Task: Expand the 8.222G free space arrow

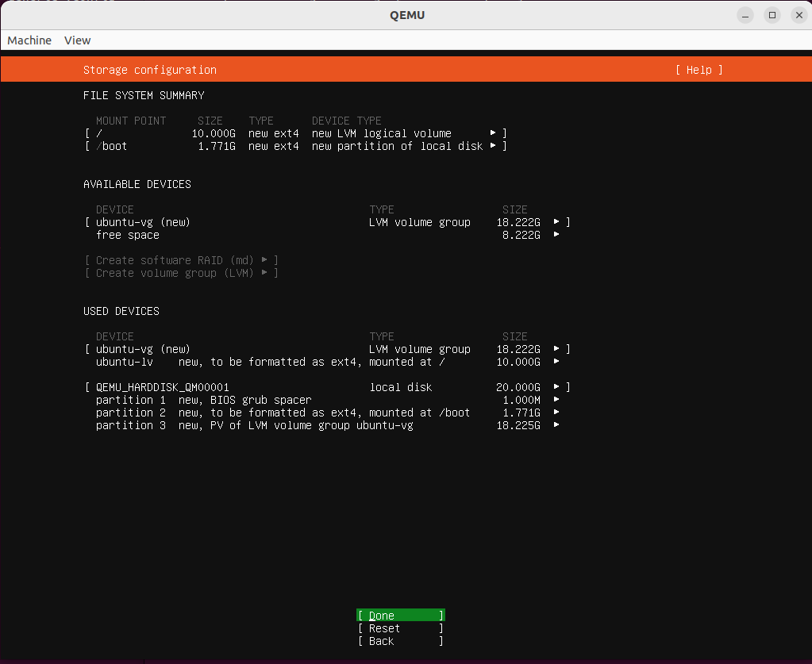Action: point(556,235)
